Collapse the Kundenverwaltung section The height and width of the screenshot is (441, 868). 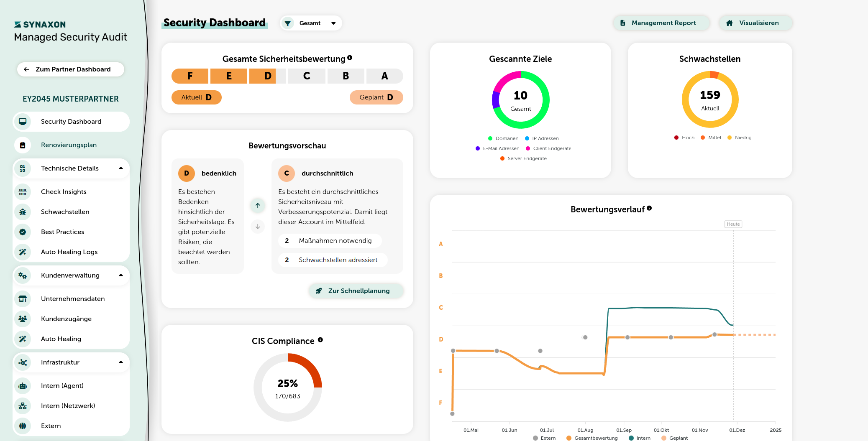pyautogui.click(x=121, y=275)
